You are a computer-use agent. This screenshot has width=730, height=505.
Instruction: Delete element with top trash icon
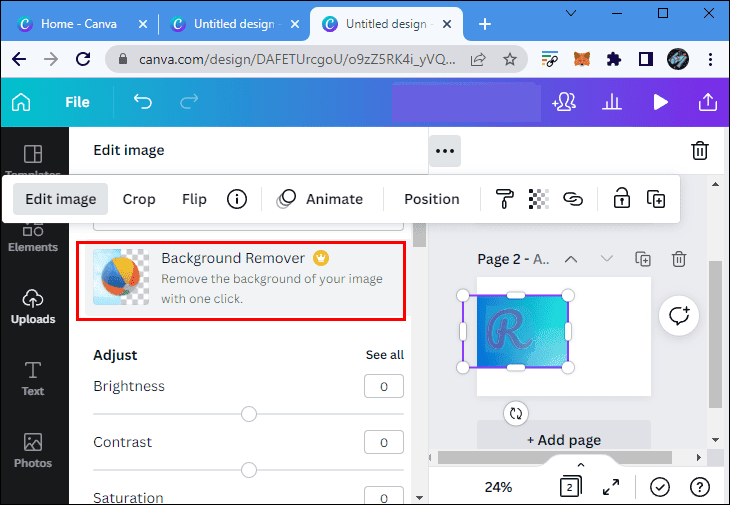pos(700,151)
